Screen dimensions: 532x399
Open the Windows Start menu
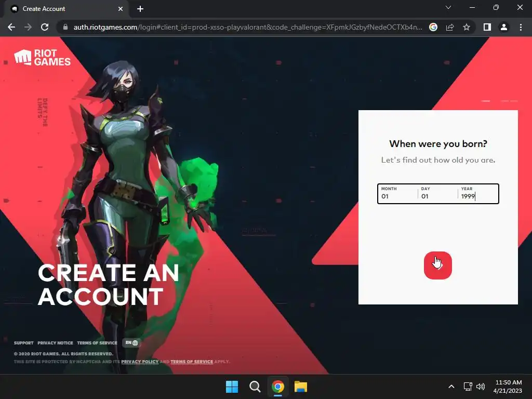coord(232,387)
